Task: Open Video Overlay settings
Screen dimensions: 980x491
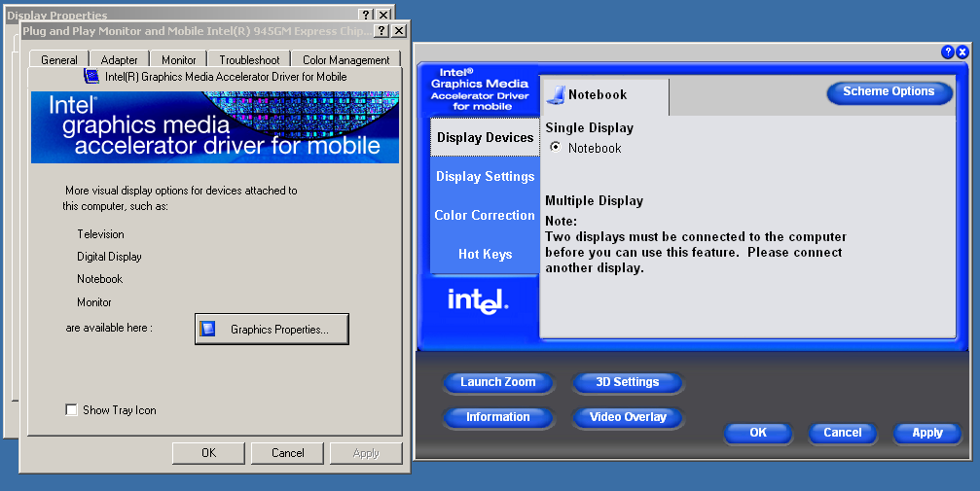Action: click(x=628, y=417)
